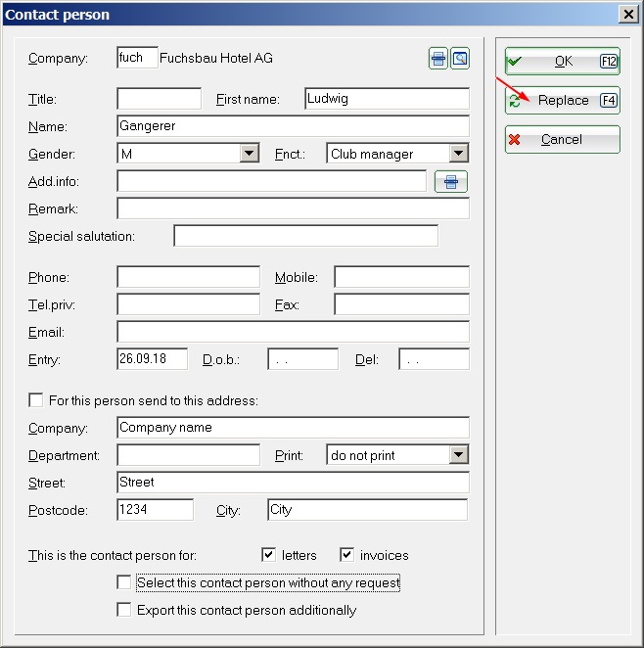Close the Contact person dialog window
This screenshot has width=644, height=648.
[627, 14]
